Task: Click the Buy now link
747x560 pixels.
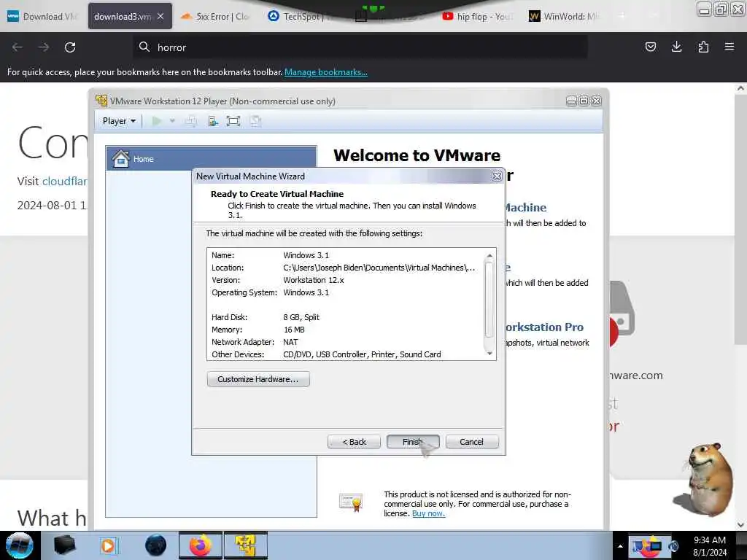Action: (428, 513)
